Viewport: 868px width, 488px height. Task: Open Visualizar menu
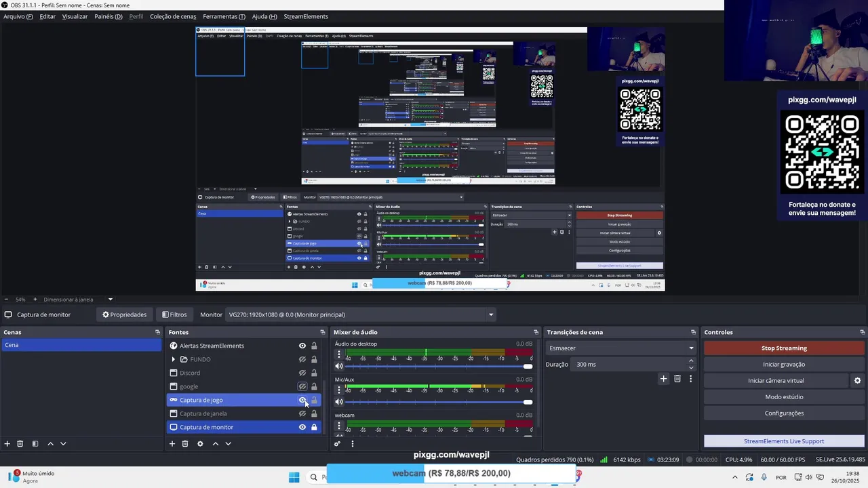tap(75, 16)
